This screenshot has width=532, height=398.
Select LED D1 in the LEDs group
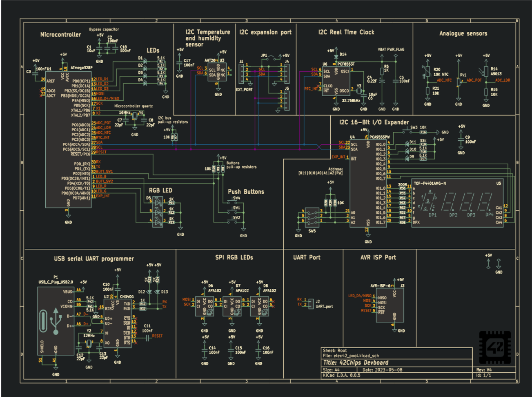(145, 62)
